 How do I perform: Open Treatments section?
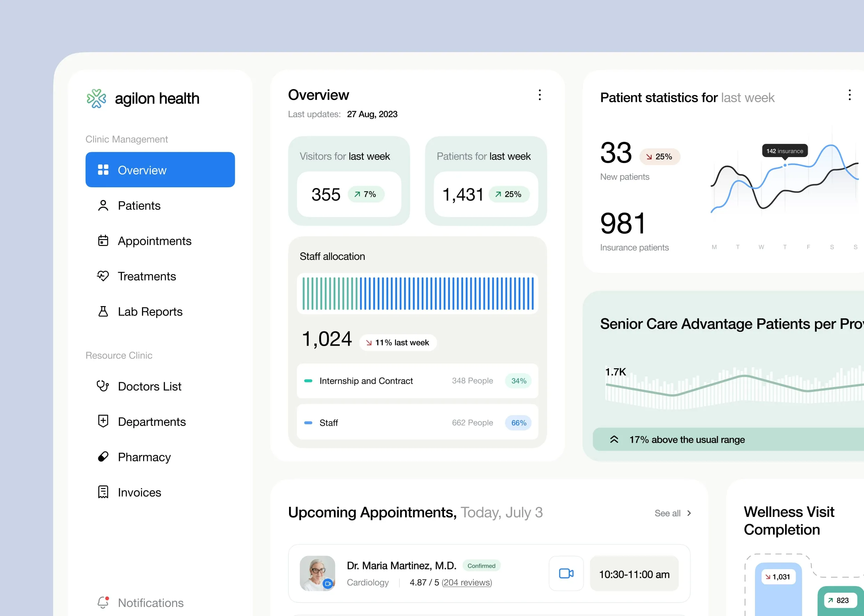click(x=160, y=276)
